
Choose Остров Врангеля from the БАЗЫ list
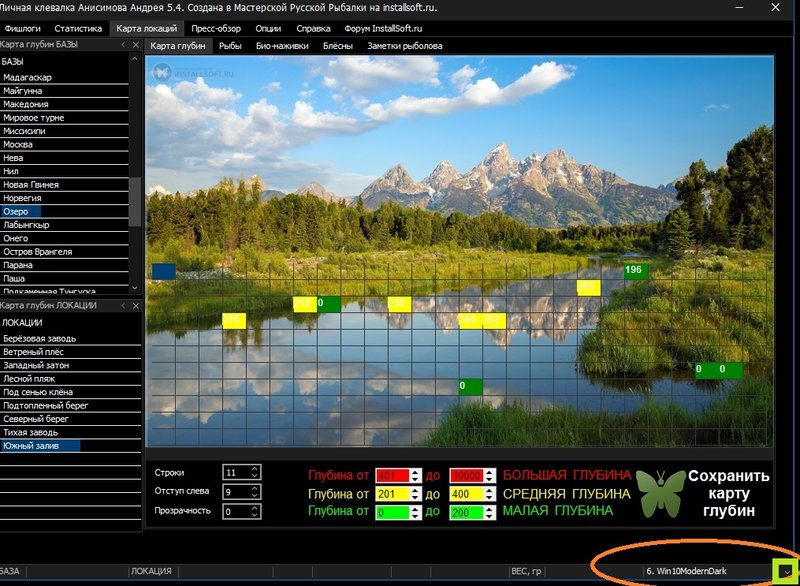tap(64, 252)
